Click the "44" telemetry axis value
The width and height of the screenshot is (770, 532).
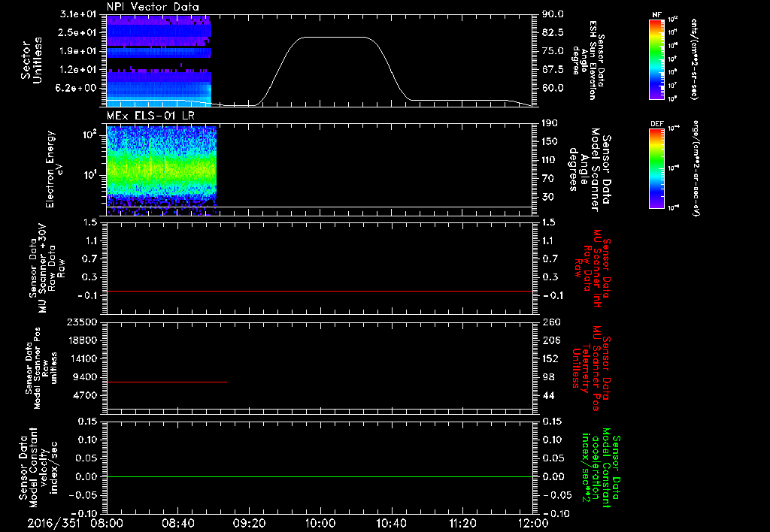click(549, 395)
